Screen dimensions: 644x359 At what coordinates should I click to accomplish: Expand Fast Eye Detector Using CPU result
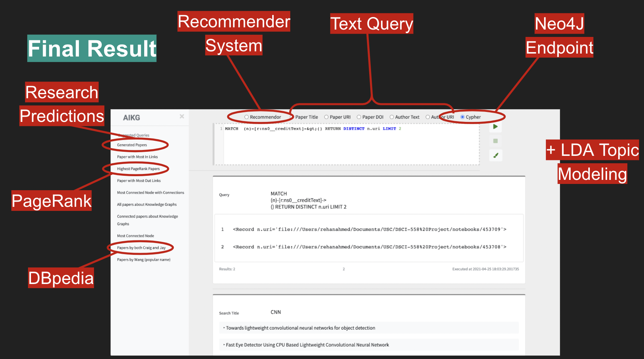click(x=369, y=345)
